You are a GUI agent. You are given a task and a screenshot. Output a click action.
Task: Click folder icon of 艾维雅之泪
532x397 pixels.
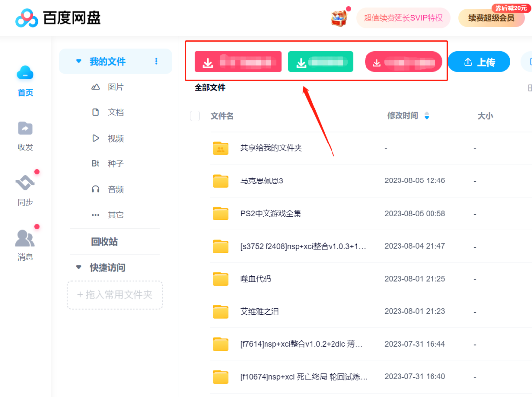tap(221, 311)
